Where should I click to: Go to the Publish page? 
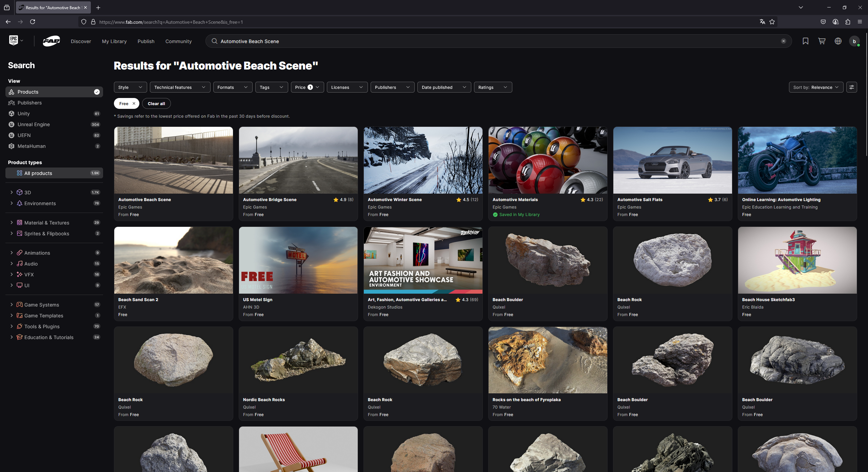pos(146,41)
